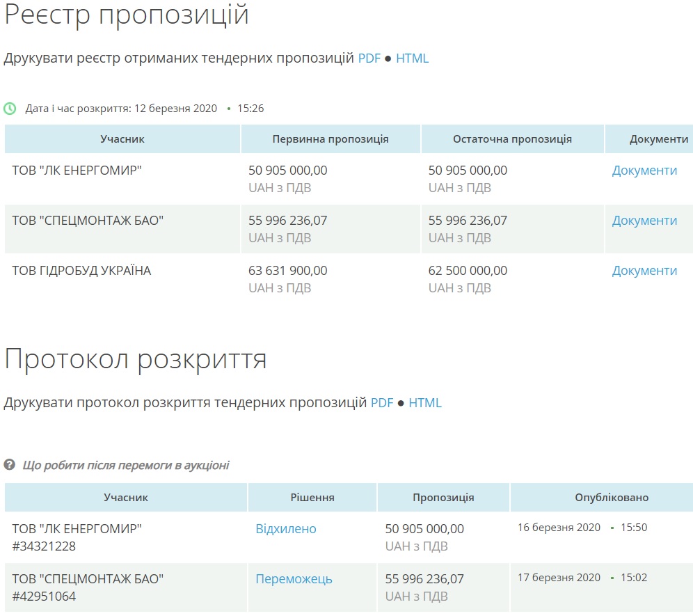Image resolution: width=693 pixels, height=616 pixels.
Task: Click the 'Протокол розкриття' heading
Action: pos(135,359)
